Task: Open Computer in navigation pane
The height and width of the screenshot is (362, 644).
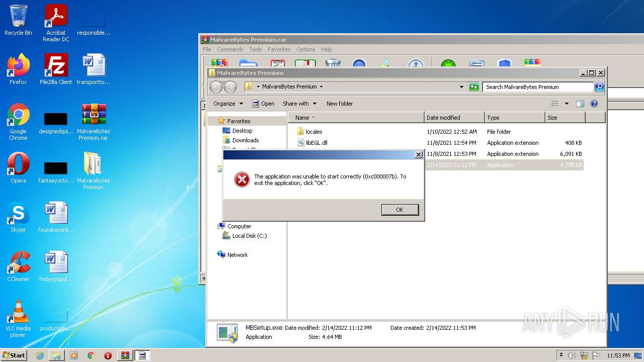Action: pos(238,226)
